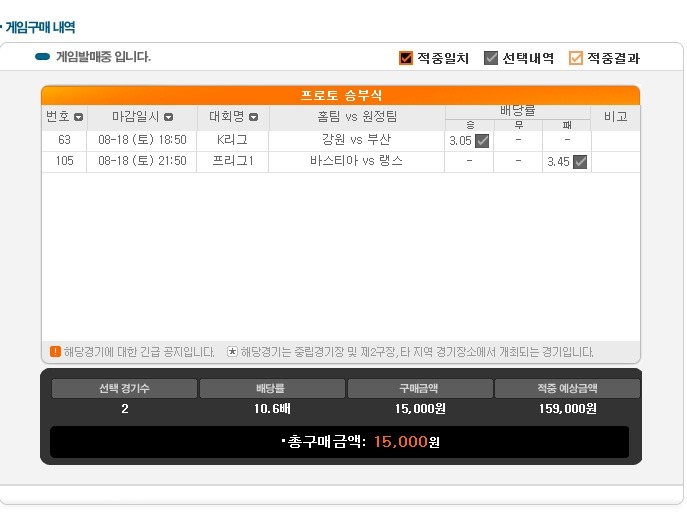Click the 게임구매 내역 page title
Viewport: 687px width, 513px height.
click(x=40, y=27)
